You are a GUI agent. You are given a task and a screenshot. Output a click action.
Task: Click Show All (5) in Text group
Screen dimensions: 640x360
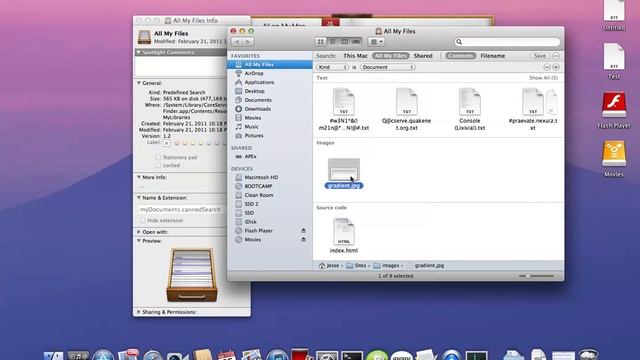[x=543, y=78]
